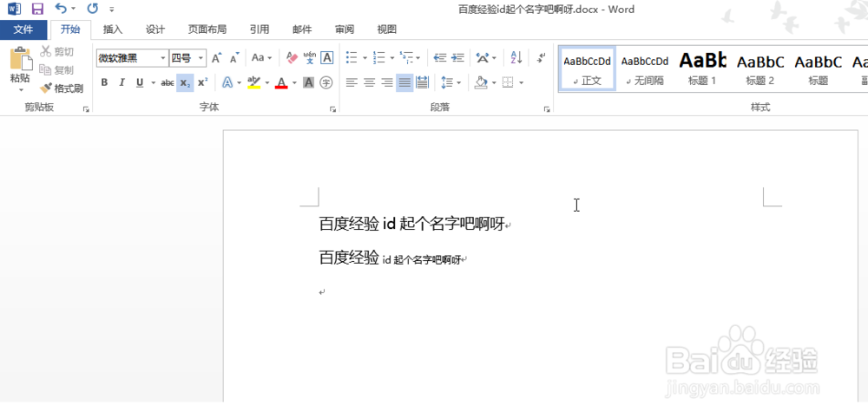
Task: Apply the yellow text highlight color
Action: pyautogui.click(x=254, y=83)
